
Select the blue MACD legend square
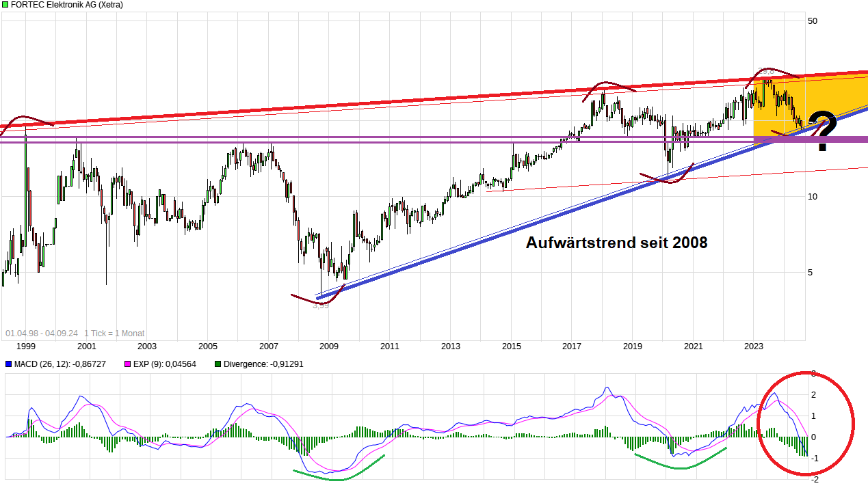coord(9,364)
